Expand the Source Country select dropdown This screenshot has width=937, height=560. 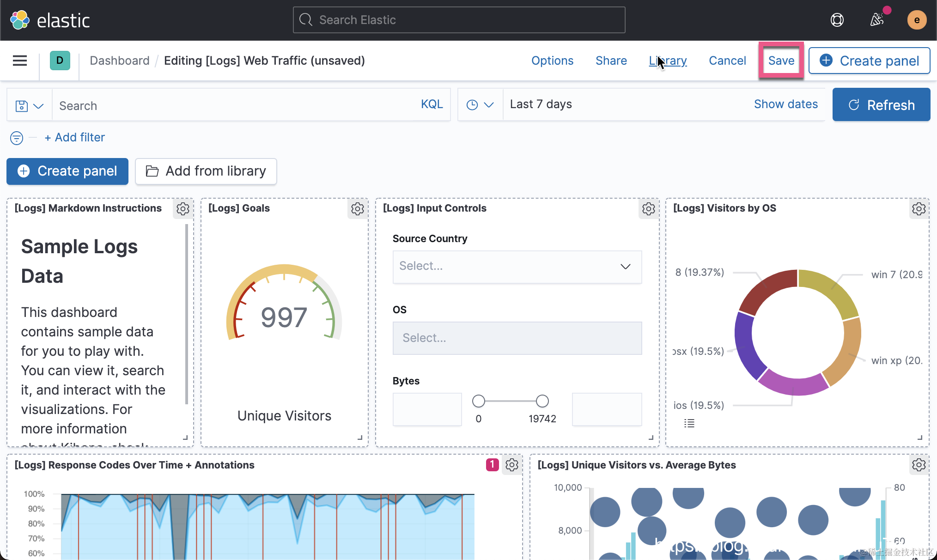coord(517,267)
